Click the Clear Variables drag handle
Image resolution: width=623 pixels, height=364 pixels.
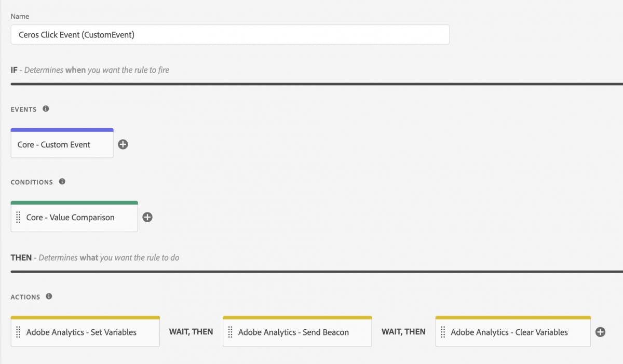[443, 332]
